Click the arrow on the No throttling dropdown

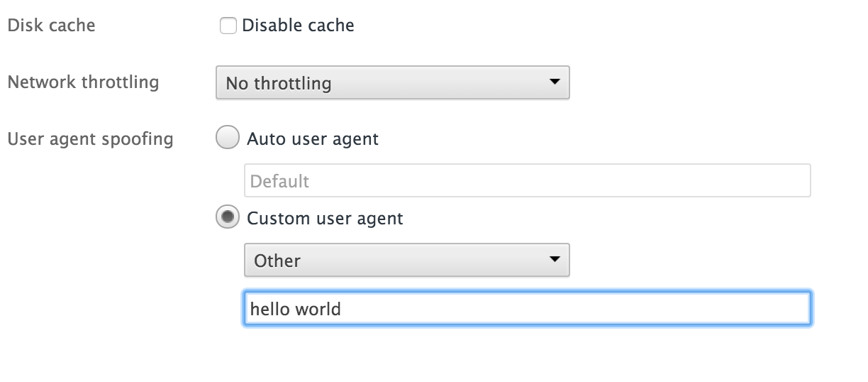555,82
